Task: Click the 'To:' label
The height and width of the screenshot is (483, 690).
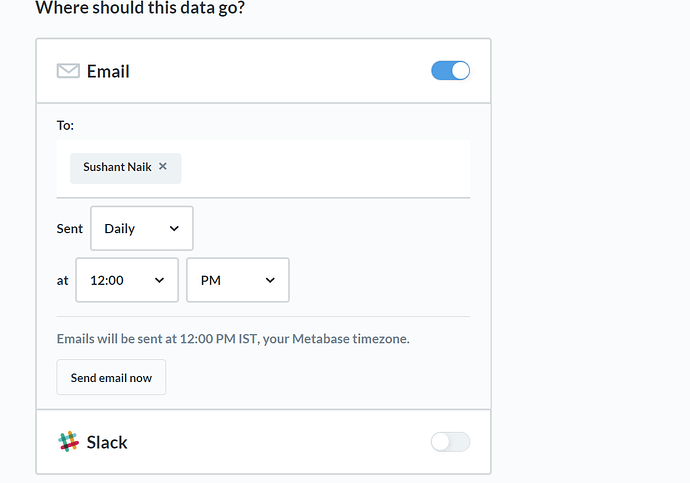Action: point(65,125)
